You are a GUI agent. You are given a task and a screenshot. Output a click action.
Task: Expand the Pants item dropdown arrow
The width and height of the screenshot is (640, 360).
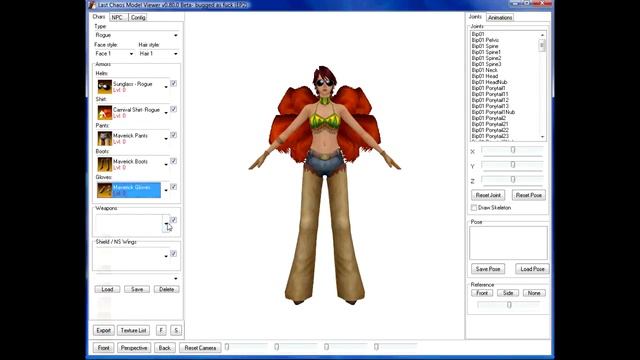pos(166,139)
